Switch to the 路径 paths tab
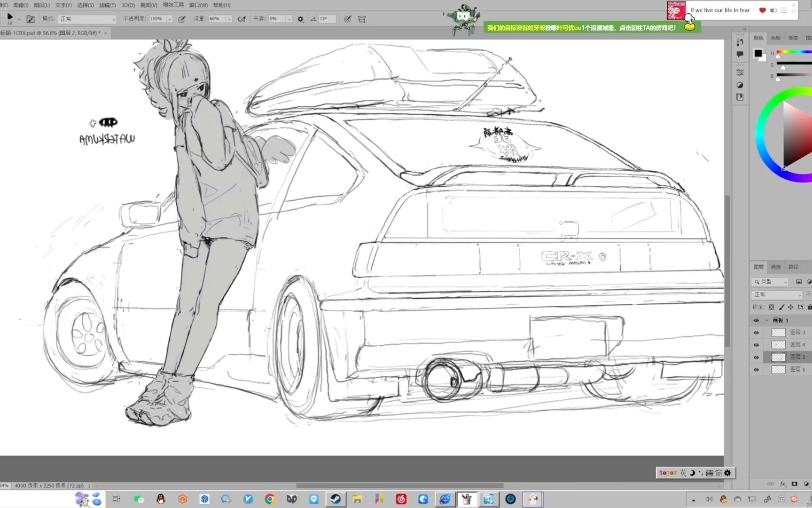The height and width of the screenshot is (508, 812). (x=793, y=267)
